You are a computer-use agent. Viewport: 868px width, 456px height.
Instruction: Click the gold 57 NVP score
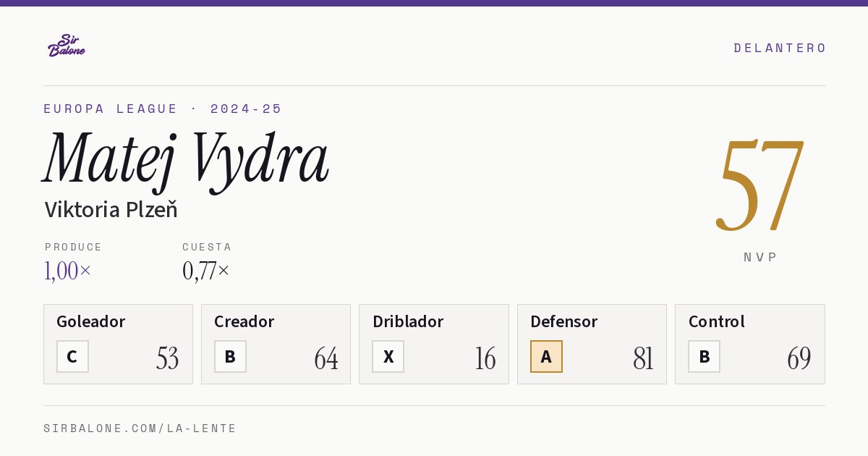pos(760,185)
